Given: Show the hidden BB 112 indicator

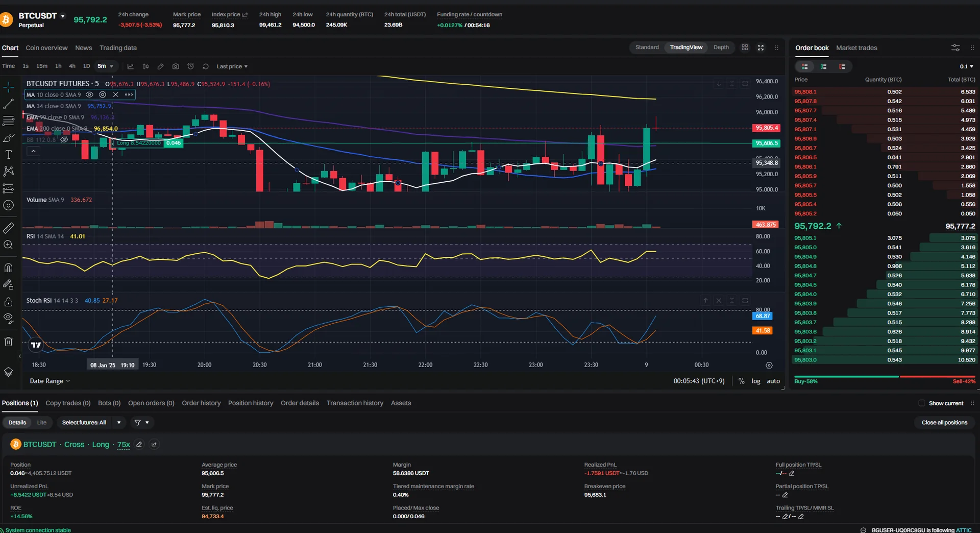Looking at the screenshot, I should [x=64, y=139].
